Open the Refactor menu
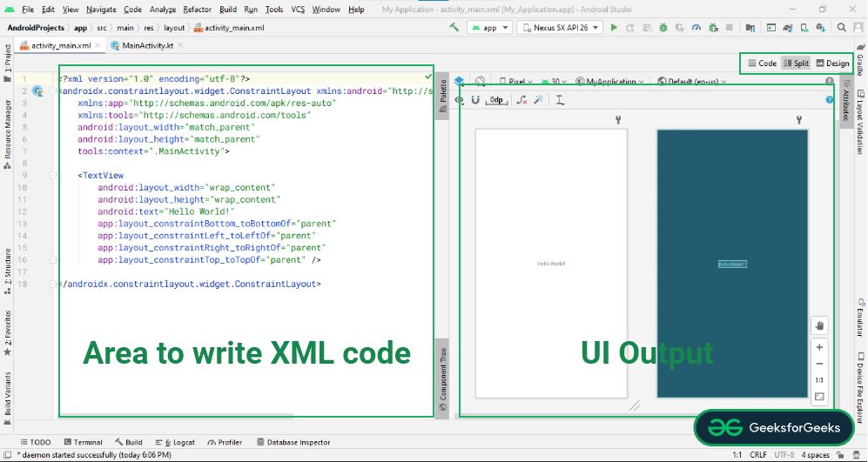868x462 pixels. click(x=197, y=9)
